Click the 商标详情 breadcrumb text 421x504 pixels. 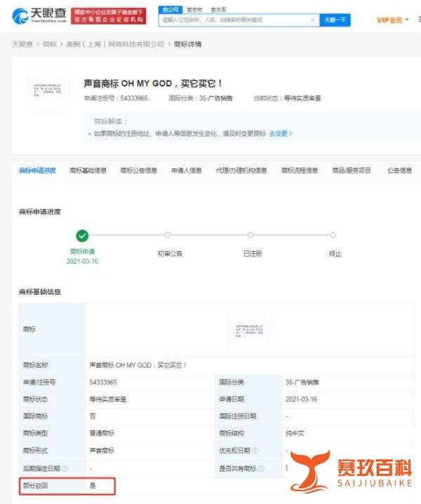pyautogui.click(x=187, y=44)
